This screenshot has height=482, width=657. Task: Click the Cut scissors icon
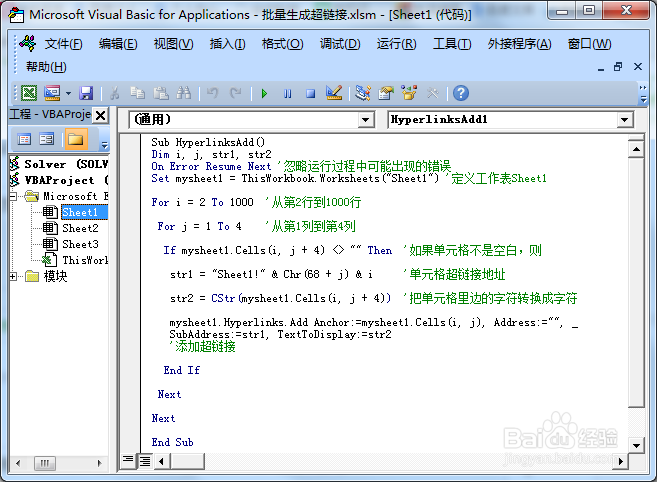tap(114, 93)
